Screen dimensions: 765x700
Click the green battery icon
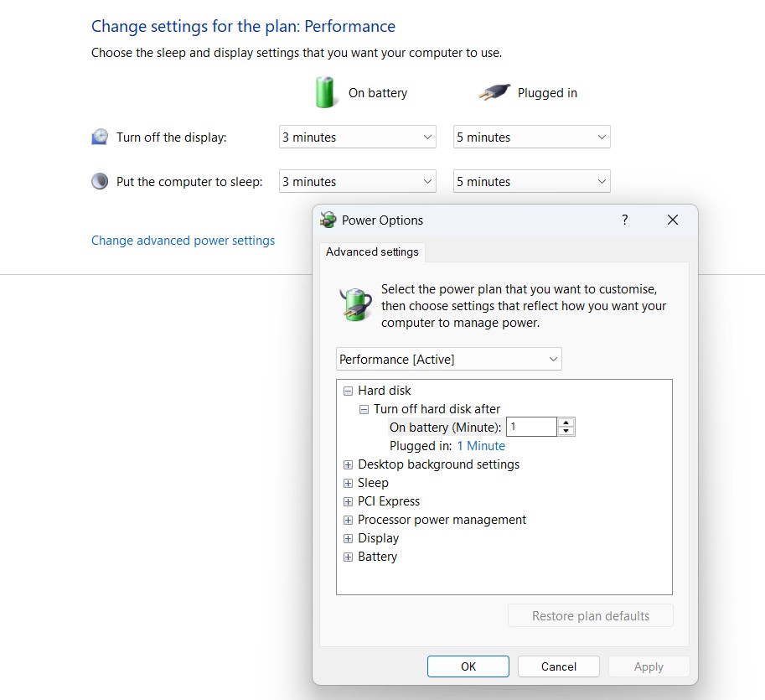[x=326, y=92]
